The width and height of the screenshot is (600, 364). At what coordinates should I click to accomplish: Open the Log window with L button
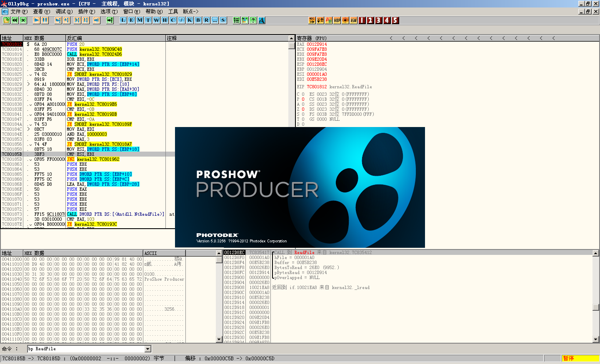pos(123,20)
